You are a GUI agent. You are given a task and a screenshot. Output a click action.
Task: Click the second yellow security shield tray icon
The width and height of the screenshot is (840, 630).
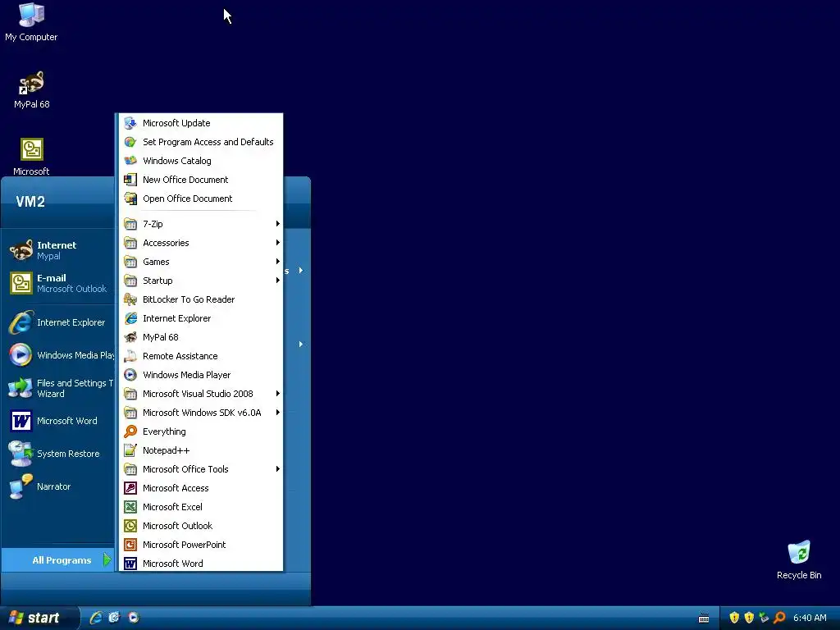749,618
